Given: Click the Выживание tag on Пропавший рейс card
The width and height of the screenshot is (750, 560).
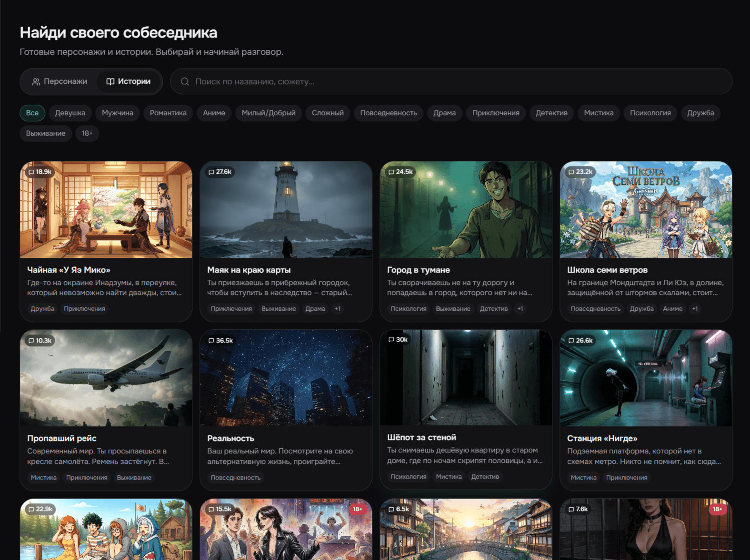Looking at the screenshot, I should click(x=134, y=478).
